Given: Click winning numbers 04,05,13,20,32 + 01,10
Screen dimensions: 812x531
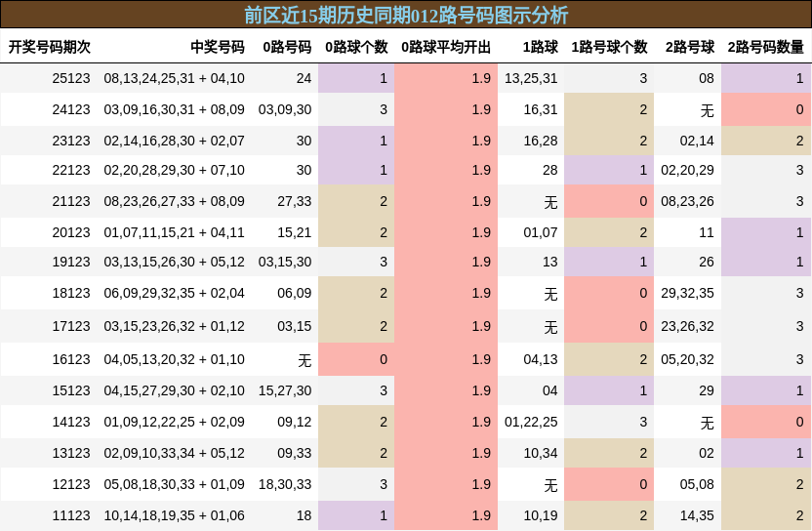Looking at the screenshot, I should [x=174, y=359].
